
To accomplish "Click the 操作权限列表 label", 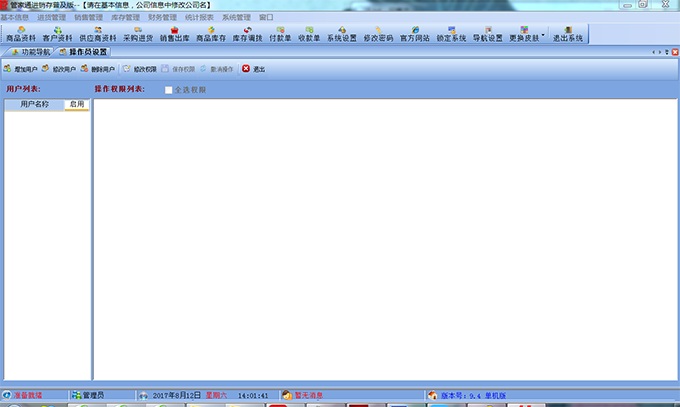I will pyautogui.click(x=119, y=89).
